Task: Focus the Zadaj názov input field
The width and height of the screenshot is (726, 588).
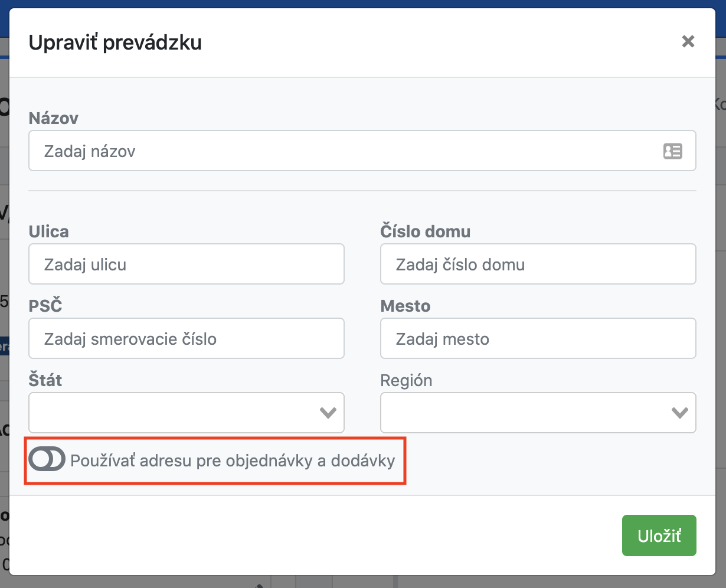Action: coord(342,151)
